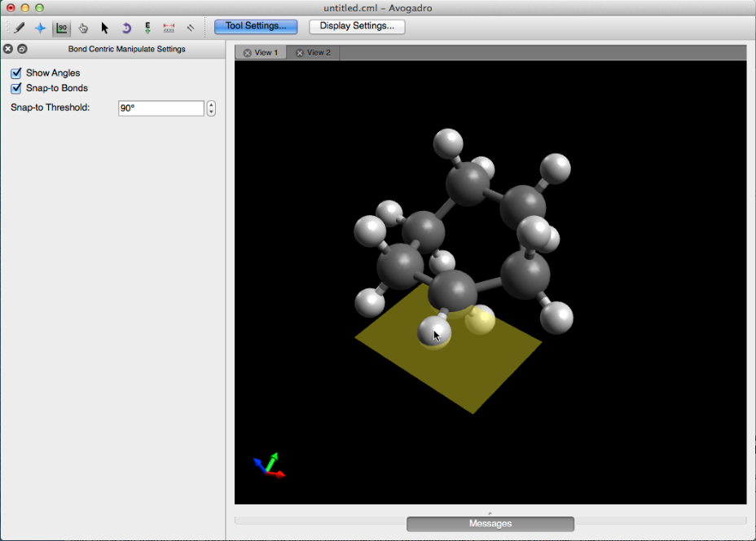Click the Snap-to Threshold stepper arrows
This screenshot has width=756, height=541.
pos(211,108)
